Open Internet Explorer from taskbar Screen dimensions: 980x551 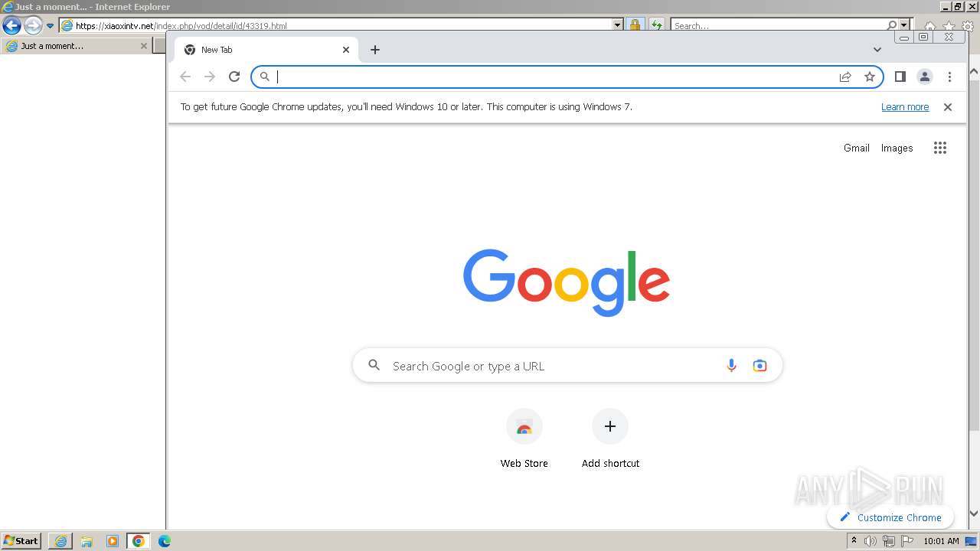(x=60, y=541)
